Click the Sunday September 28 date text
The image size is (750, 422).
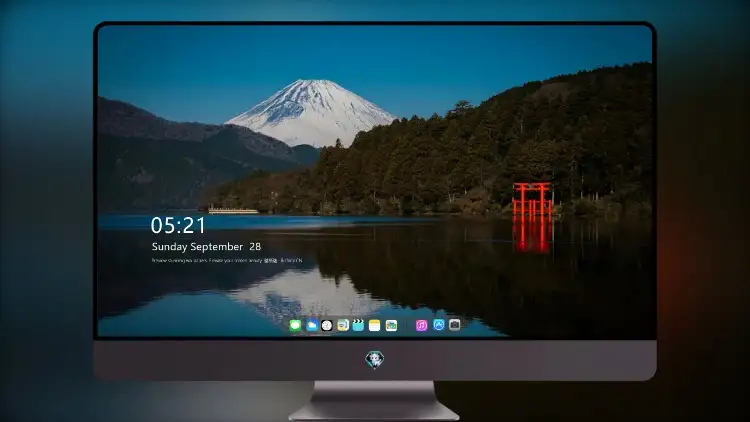click(206, 247)
